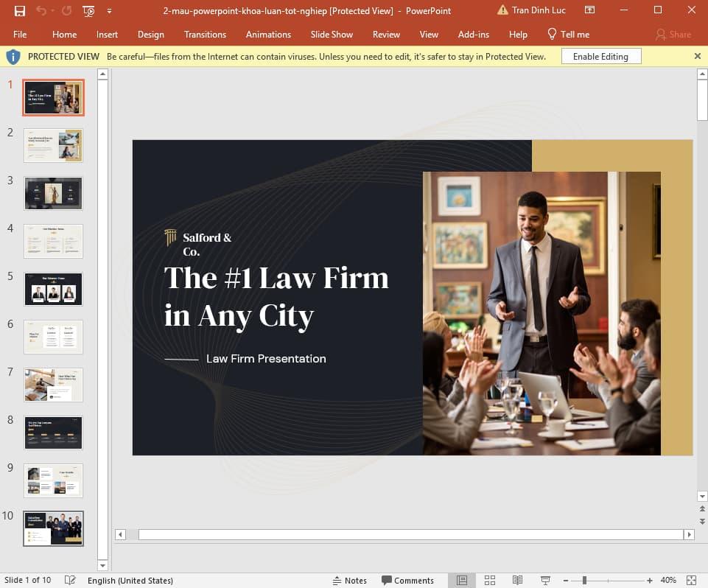Open the Customize Quick Access Toolbar dropdown
The image size is (708, 588).
coord(108,10)
